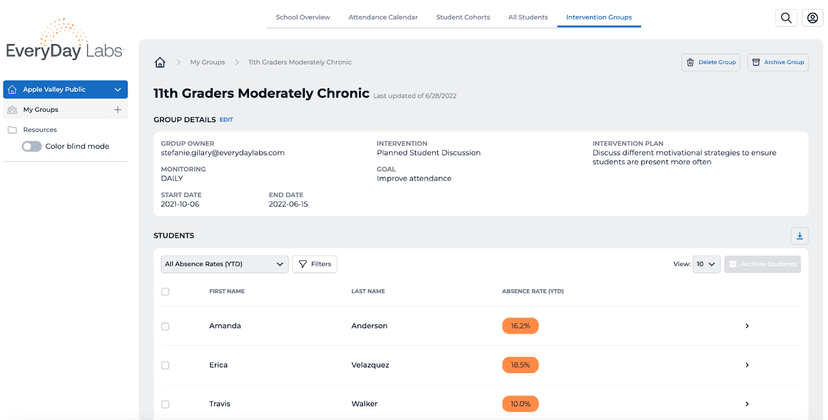This screenshot has width=828, height=420.
Task: Open Erica Velazquez row arrow
Action: pyautogui.click(x=747, y=365)
